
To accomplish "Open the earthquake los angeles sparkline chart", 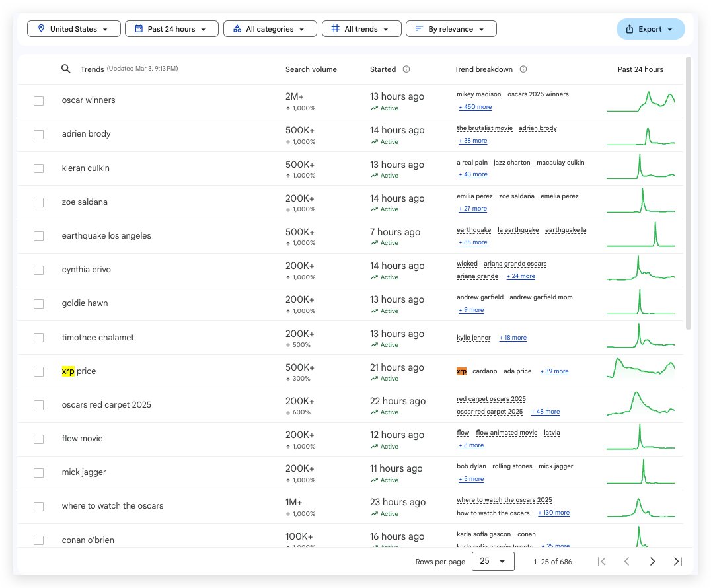I will point(640,235).
